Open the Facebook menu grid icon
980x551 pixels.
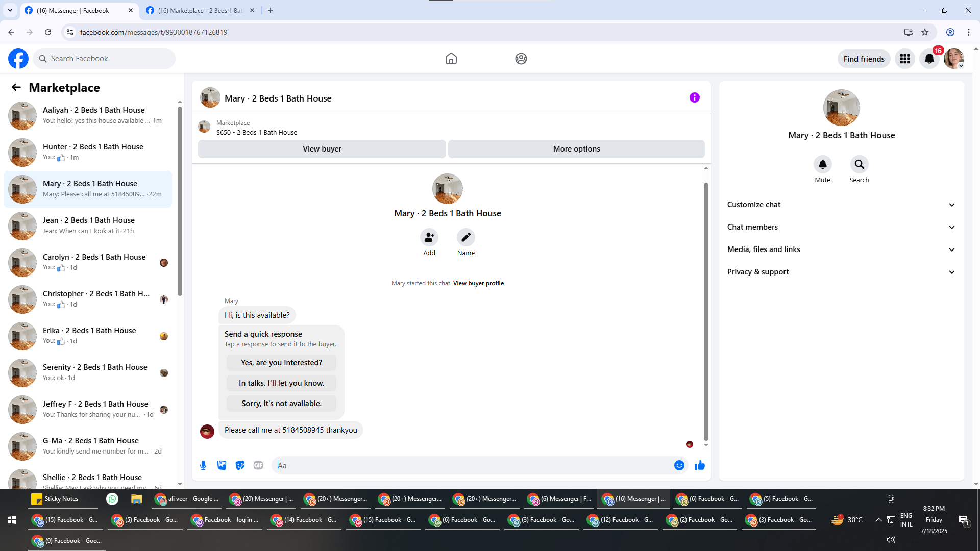904,59
